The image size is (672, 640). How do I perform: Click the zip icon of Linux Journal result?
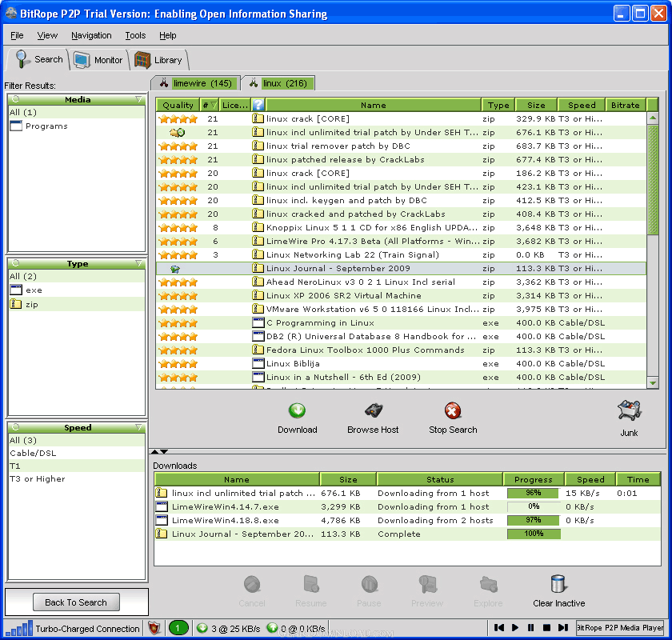coord(258,268)
